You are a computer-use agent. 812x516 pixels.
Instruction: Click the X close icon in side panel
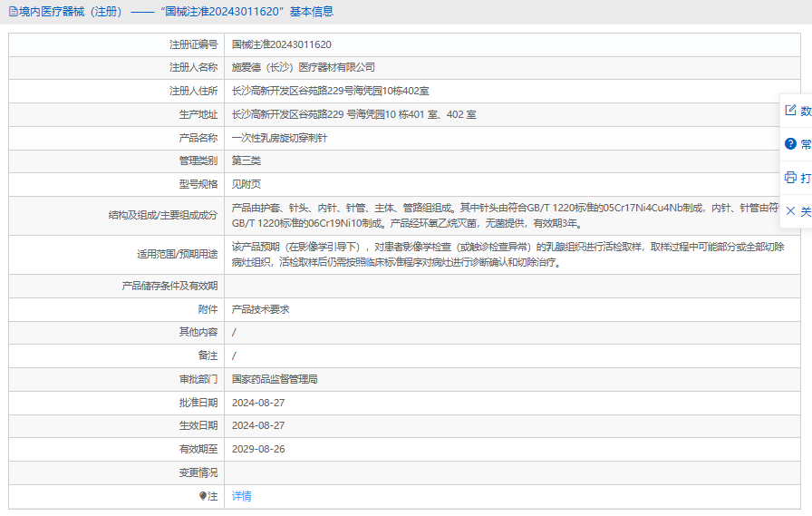pos(790,211)
